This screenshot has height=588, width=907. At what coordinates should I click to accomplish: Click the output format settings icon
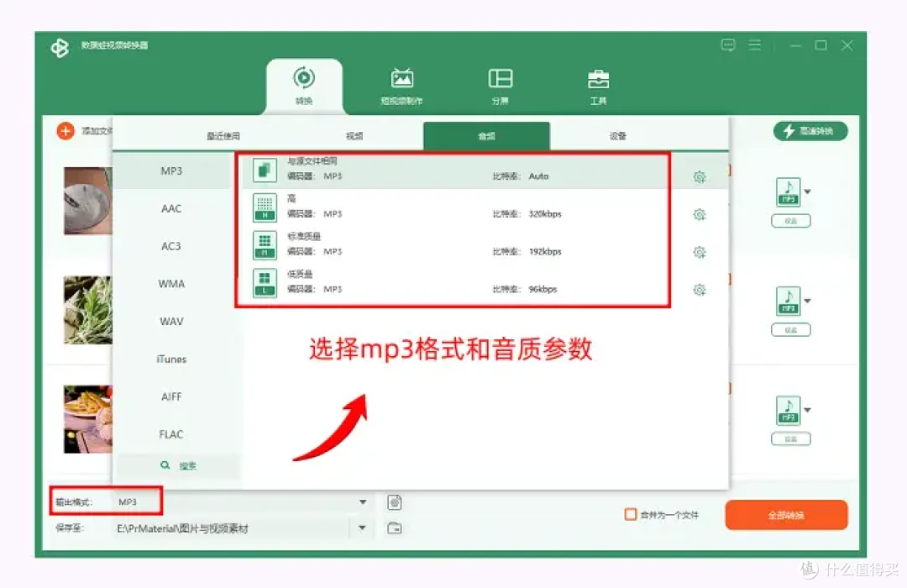pyautogui.click(x=395, y=502)
